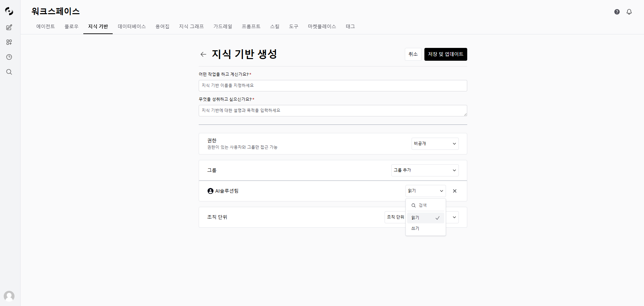This screenshot has height=306, width=644.
Task: Click the 검색 field in the dropdown list
Action: [426, 205]
